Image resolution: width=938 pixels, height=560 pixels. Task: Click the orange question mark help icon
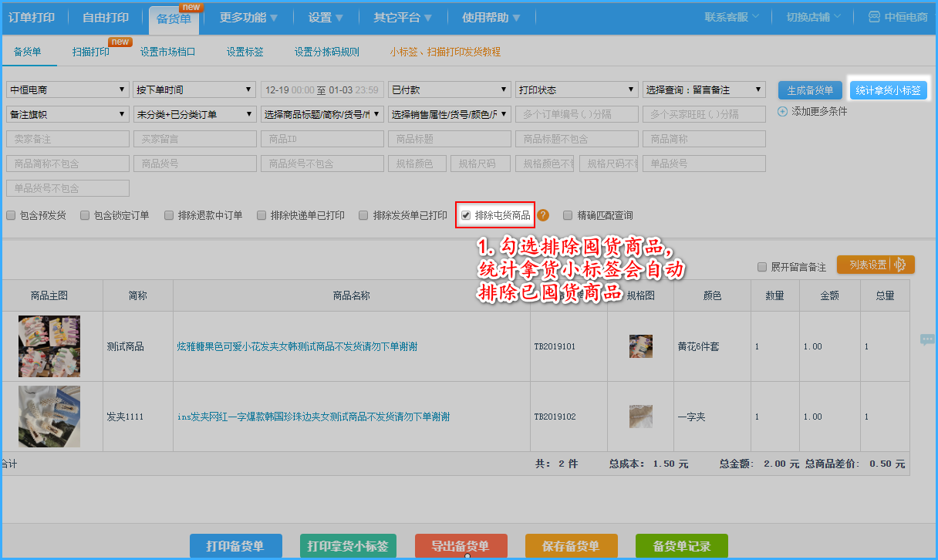pyautogui.click(x=543, y=215)
